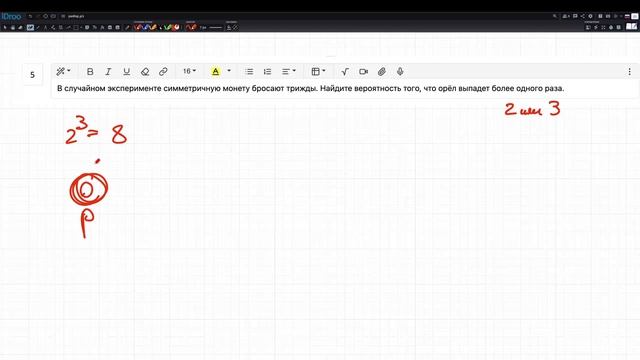Image resolution: width=640 pixels, height=360 pixels.
Task: Open the text alignment dropdown
Action: 289,71
